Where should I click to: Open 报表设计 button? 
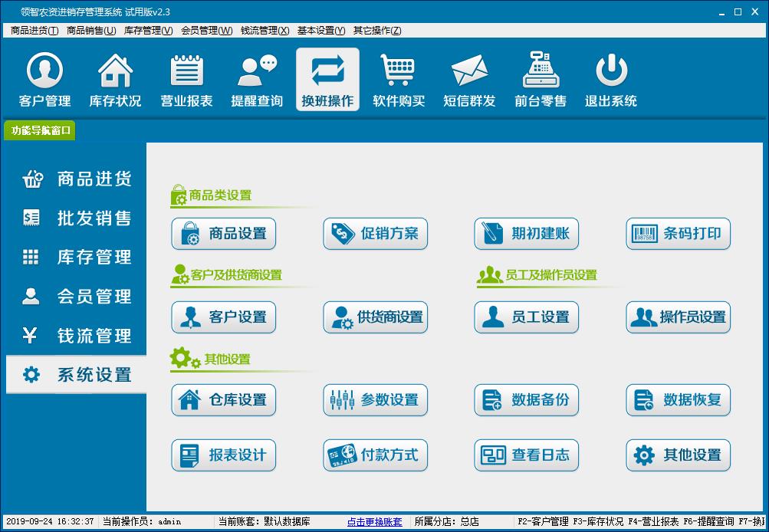point(224,455)
